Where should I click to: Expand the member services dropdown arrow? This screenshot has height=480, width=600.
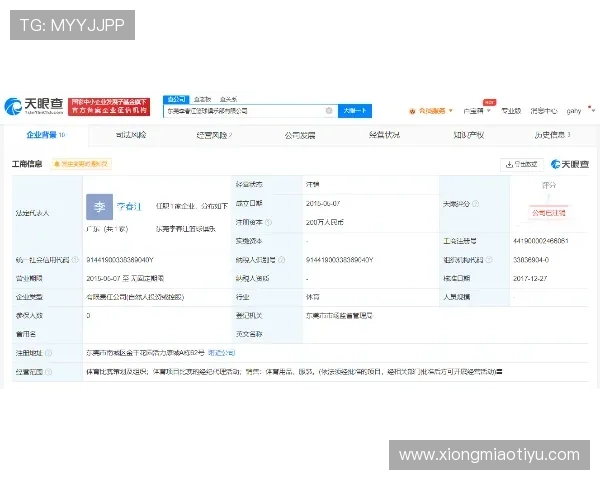[451, 111]
